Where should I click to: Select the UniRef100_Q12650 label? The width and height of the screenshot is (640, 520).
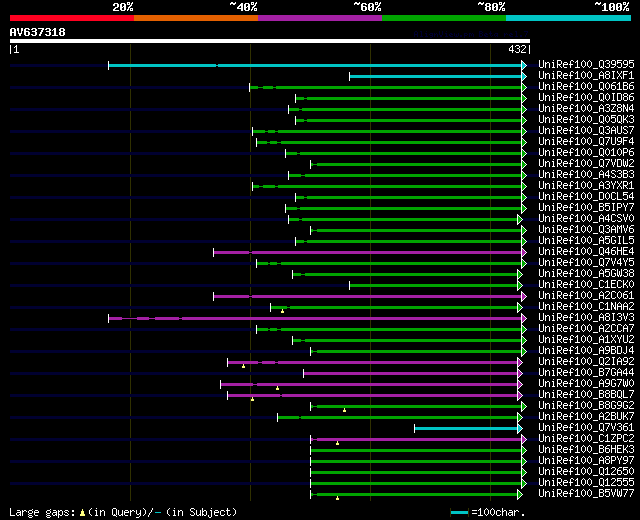tap(586, 472)
